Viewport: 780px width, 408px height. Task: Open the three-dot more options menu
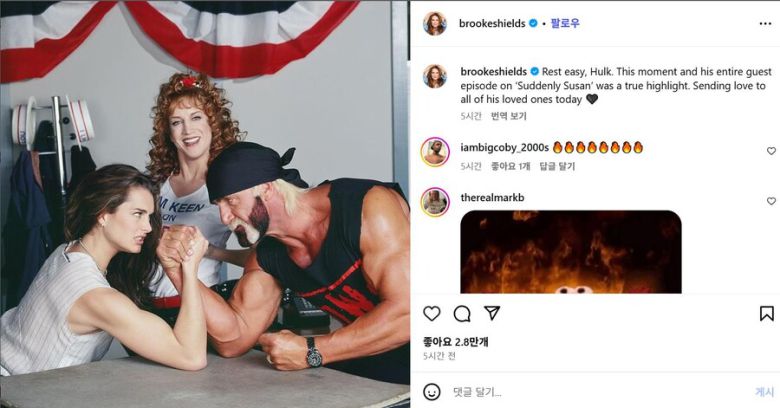(x=765, y=23)
